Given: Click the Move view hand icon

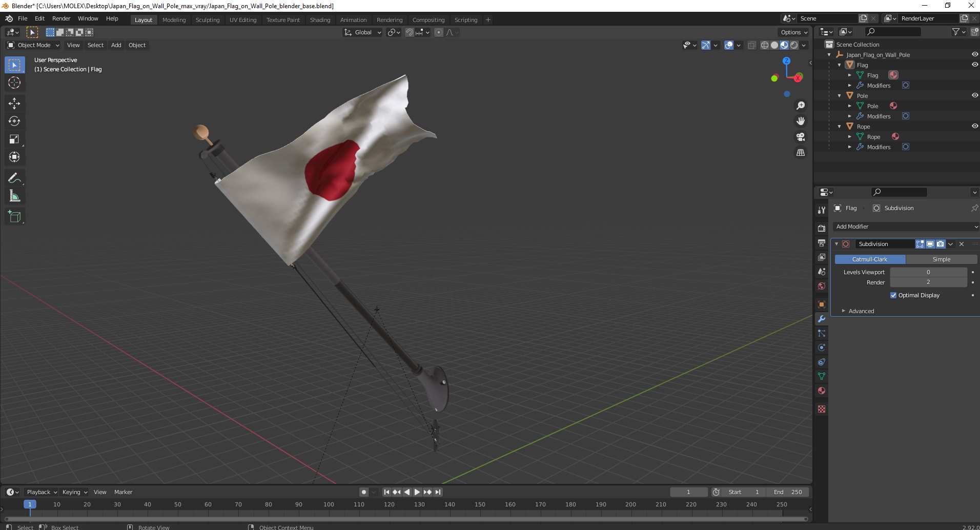Looking at the screenshot, I should (x=800, y=121).
